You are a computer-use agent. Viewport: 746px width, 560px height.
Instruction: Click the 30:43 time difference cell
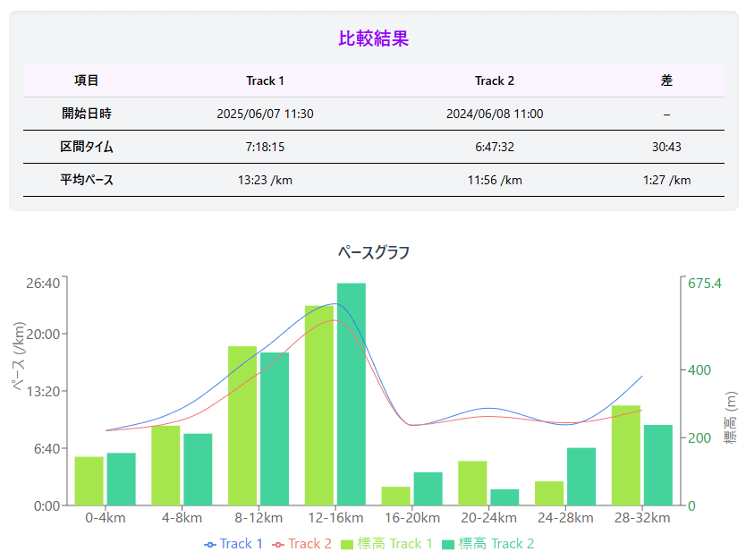(666, 147)
